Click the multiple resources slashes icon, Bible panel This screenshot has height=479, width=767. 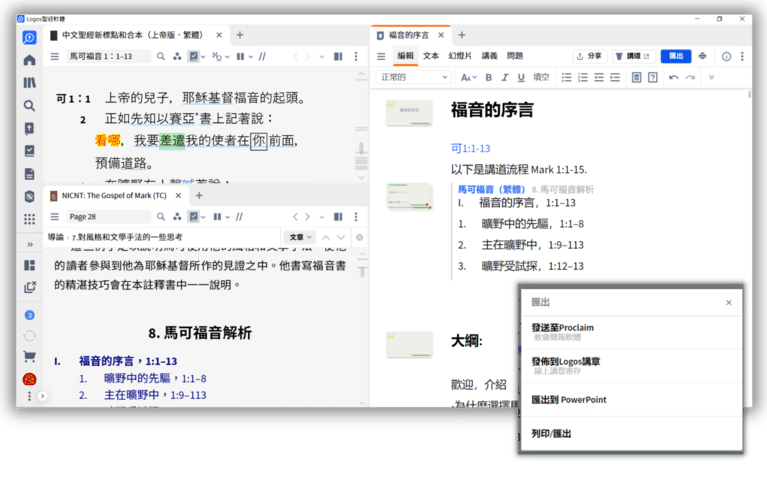(x=262, y=56)
